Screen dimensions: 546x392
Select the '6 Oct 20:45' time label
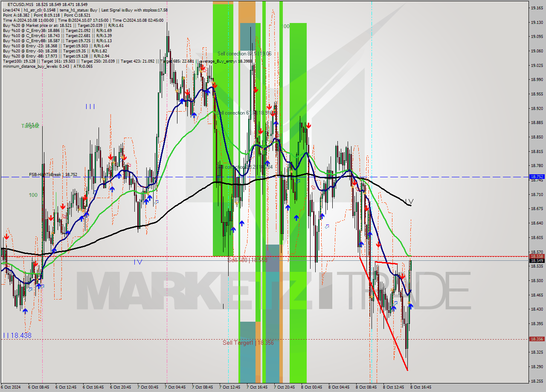tap(121, 387)
